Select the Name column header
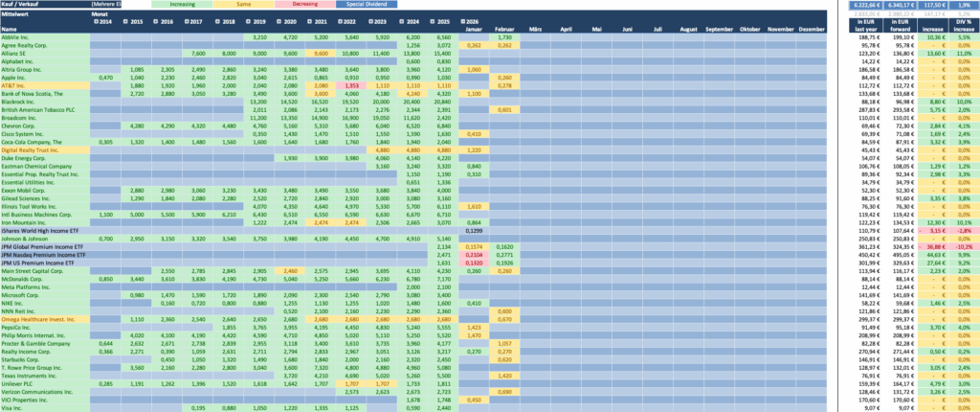 11,30
